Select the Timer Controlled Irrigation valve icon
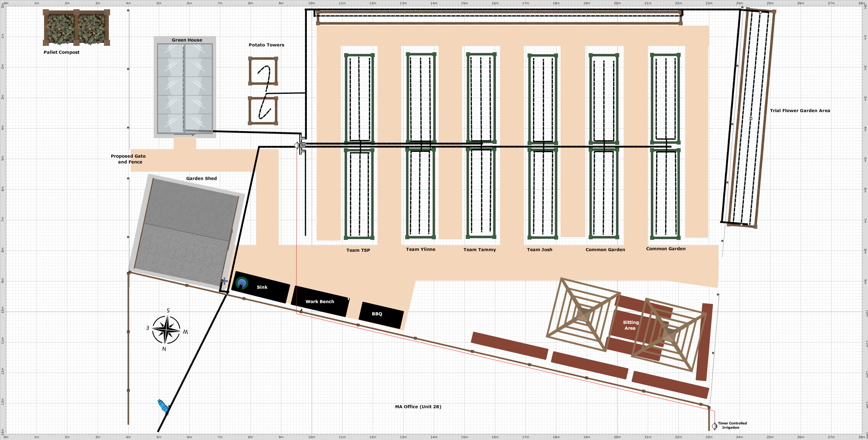The image size is (868, 440). click(714, 426)
